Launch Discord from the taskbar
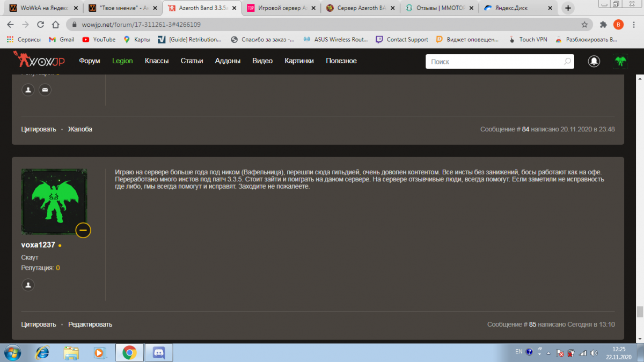Image resolution: width=644 pixels, height=362 pixels. [159, 352]
